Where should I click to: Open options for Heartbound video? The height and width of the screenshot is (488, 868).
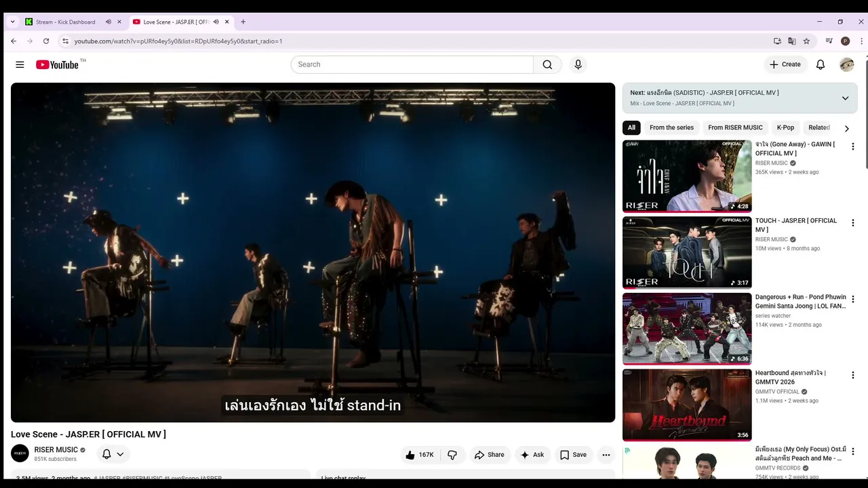[853, 375]
